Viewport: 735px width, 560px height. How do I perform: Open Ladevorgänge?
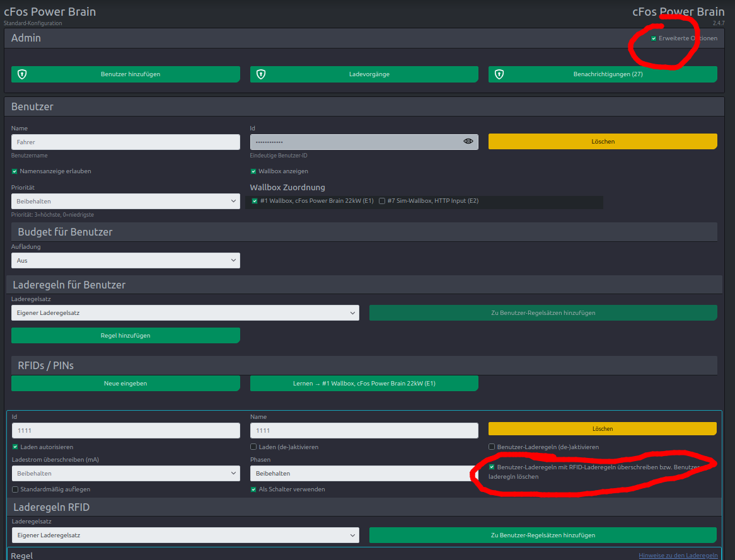point(364,74)
